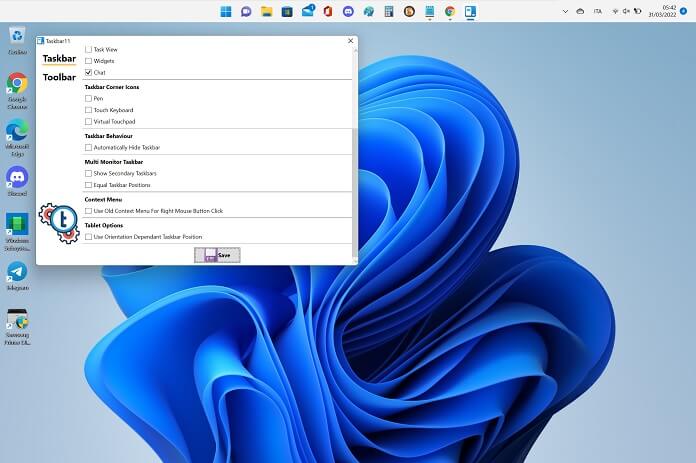
Task: Open File Explorer from the taskbar
Action: [267, 11]
